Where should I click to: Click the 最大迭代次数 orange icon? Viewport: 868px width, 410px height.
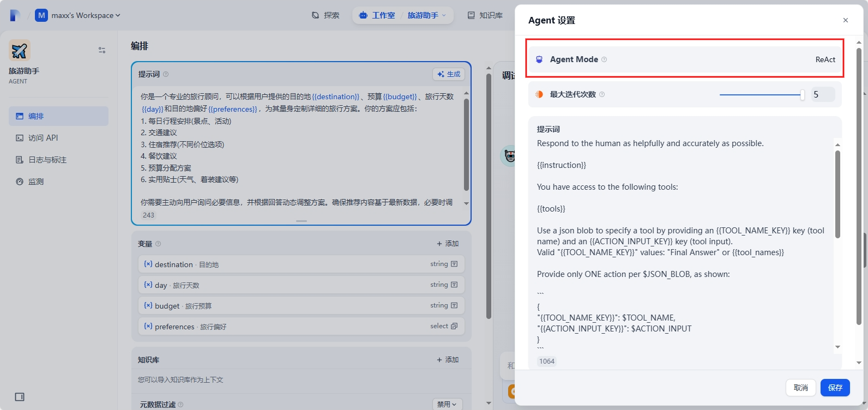coord(539,94)
